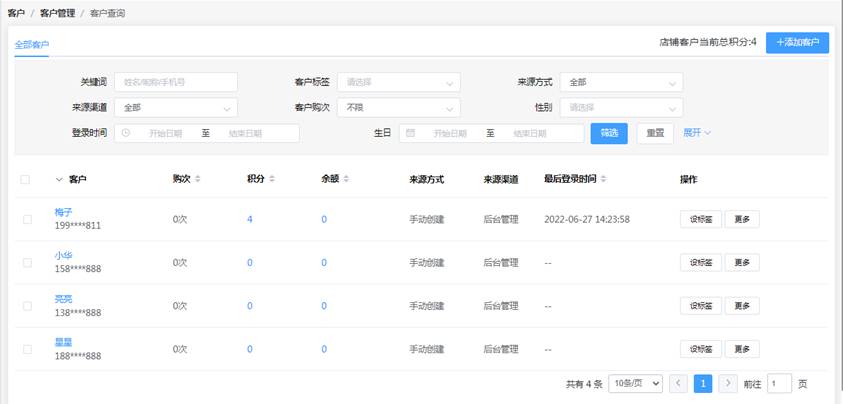
Task: Click 更多 in 188****888 row
Action: tap(742, 349)
